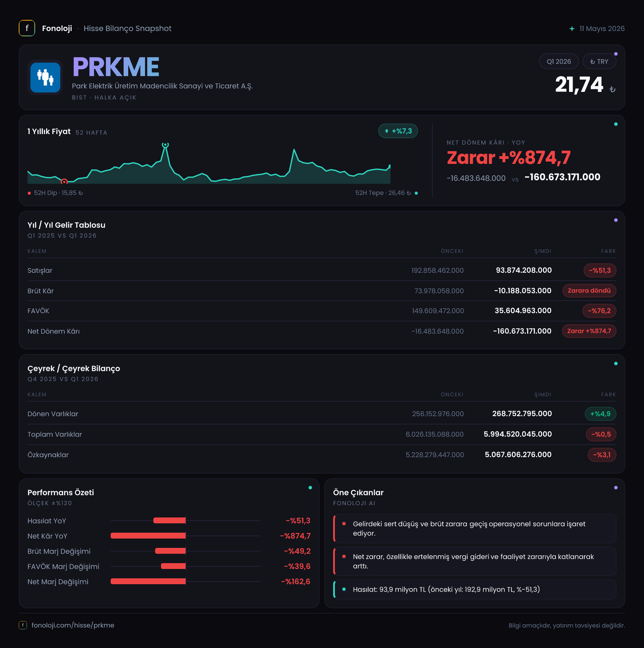Select the Q1 2026 period pill
This screenshot has width=644, height=648.
coord(559,61)
